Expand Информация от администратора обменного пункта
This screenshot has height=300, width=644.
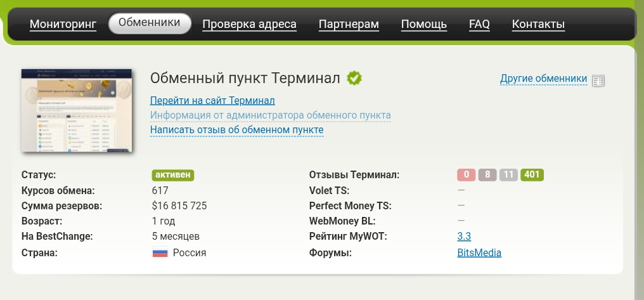pyautogui.click(x=270, y=115)
